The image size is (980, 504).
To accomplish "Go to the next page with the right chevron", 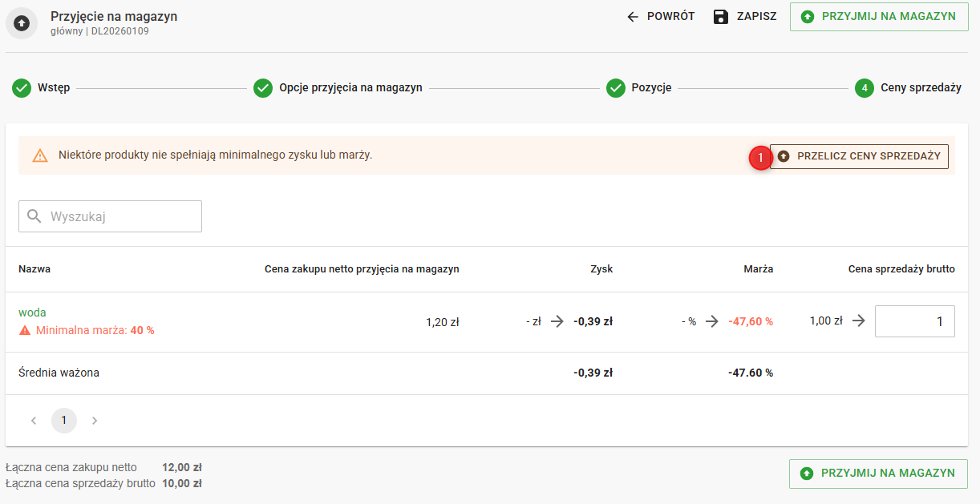I will (x=95, y=421).
